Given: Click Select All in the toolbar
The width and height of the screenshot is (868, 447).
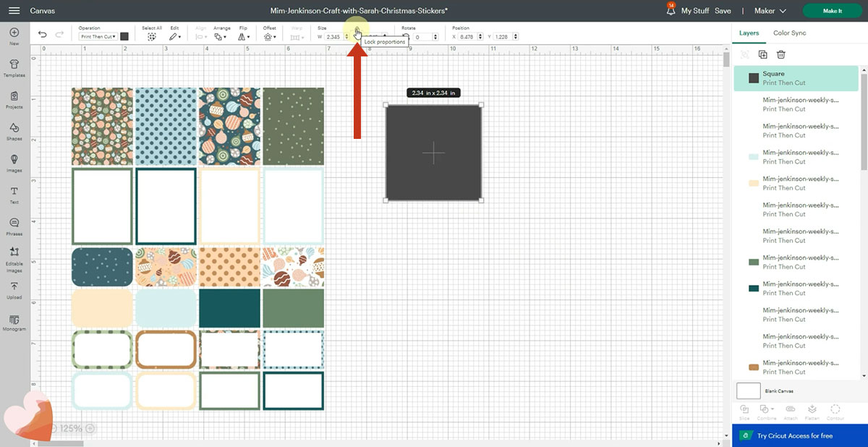Looking at the screenshot, I should coord(152,35).
